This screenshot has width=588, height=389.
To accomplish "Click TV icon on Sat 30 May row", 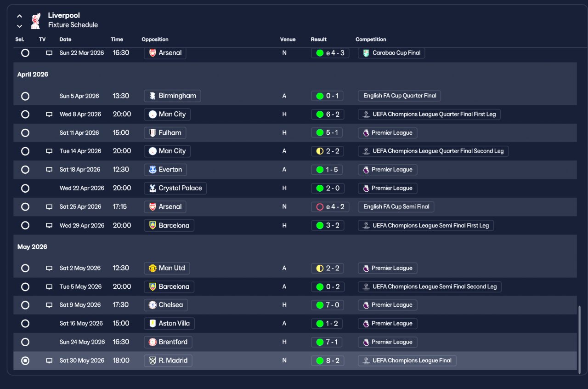I will tap(49, 361).
